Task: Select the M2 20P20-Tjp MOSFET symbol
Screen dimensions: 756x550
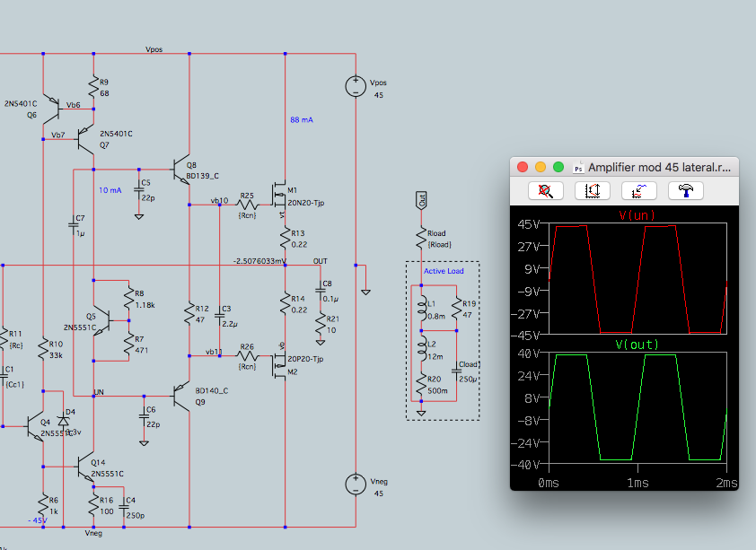Action: [x=279, y=366]
